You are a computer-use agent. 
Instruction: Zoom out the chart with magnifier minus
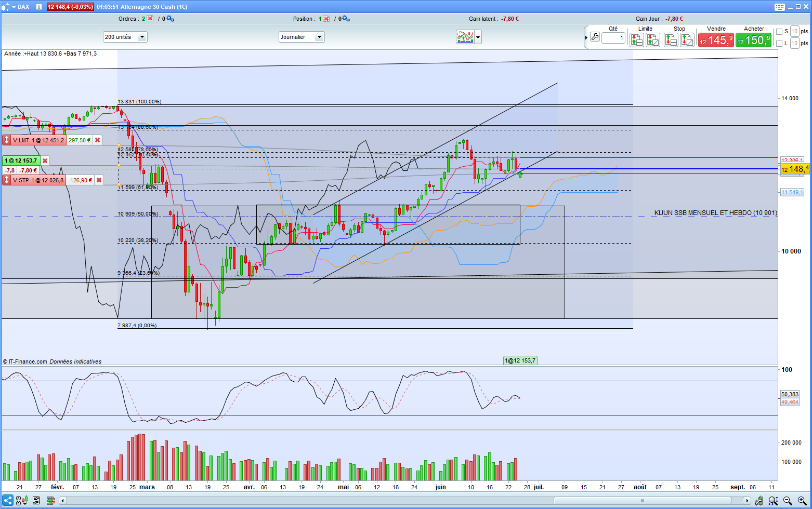pyautogui.click(x=788, y=501)
